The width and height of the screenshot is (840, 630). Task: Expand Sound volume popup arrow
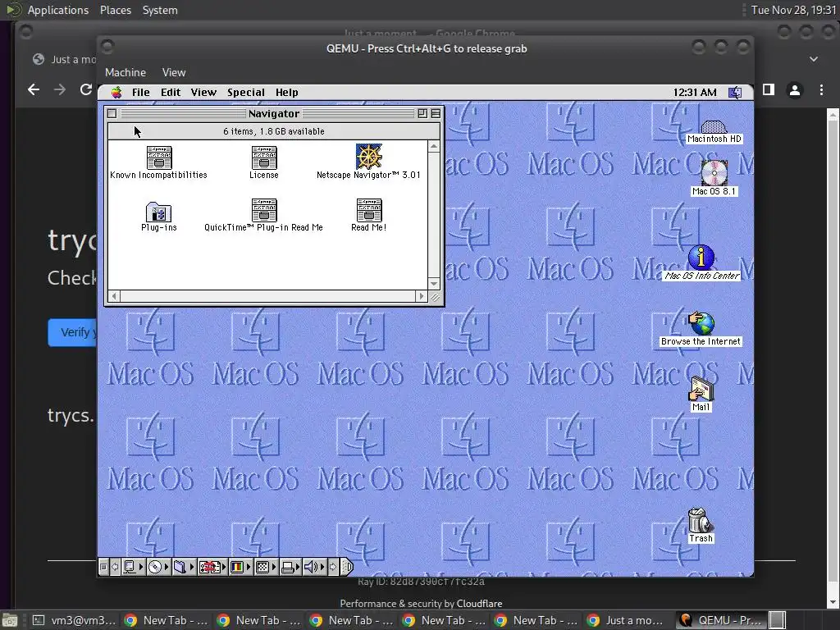pyautogui.click(x=322, y=567)
